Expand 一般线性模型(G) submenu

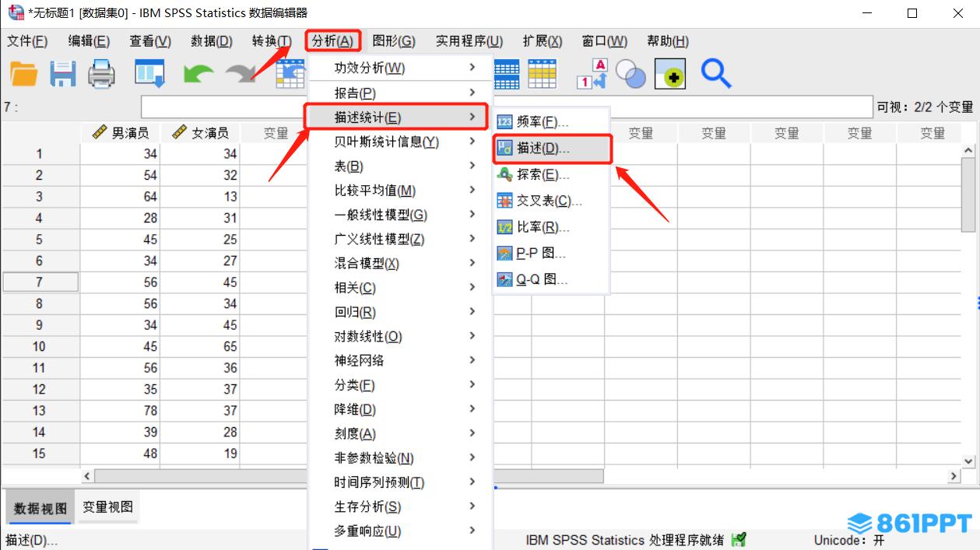pos(401,215)
